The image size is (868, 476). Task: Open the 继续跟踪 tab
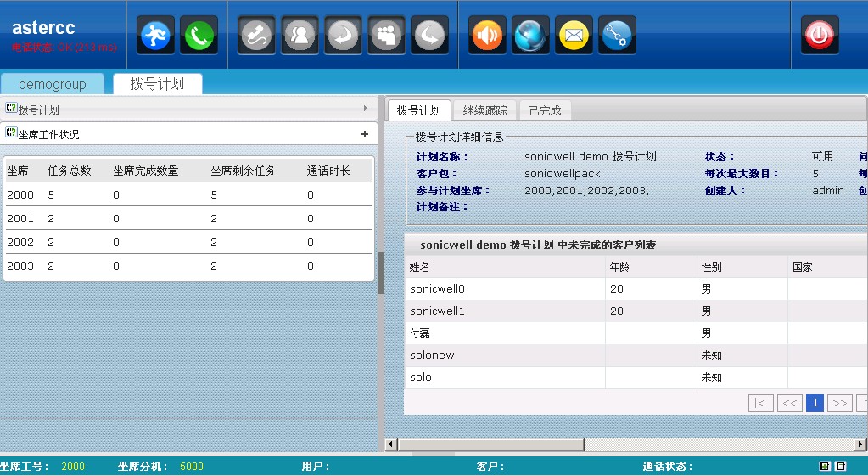click(x=485, y=110)
